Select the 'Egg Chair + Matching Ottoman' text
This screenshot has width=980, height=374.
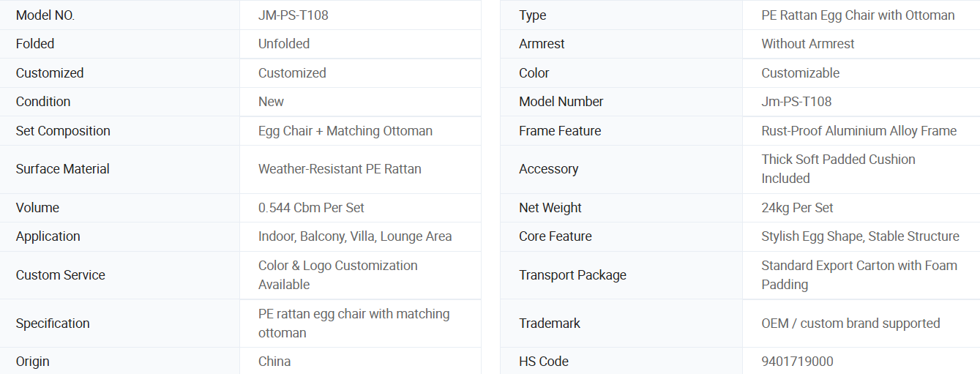345,131
